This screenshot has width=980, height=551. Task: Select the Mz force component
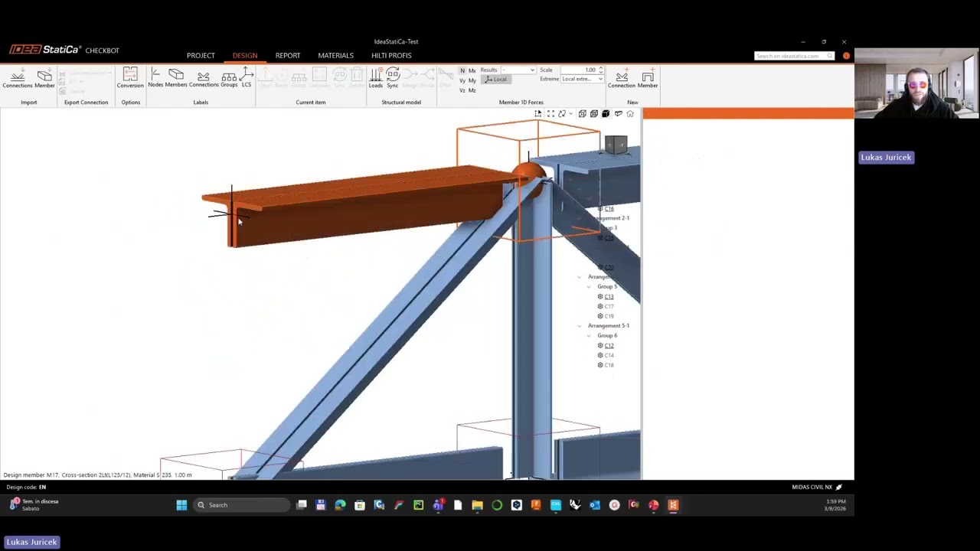472,90
